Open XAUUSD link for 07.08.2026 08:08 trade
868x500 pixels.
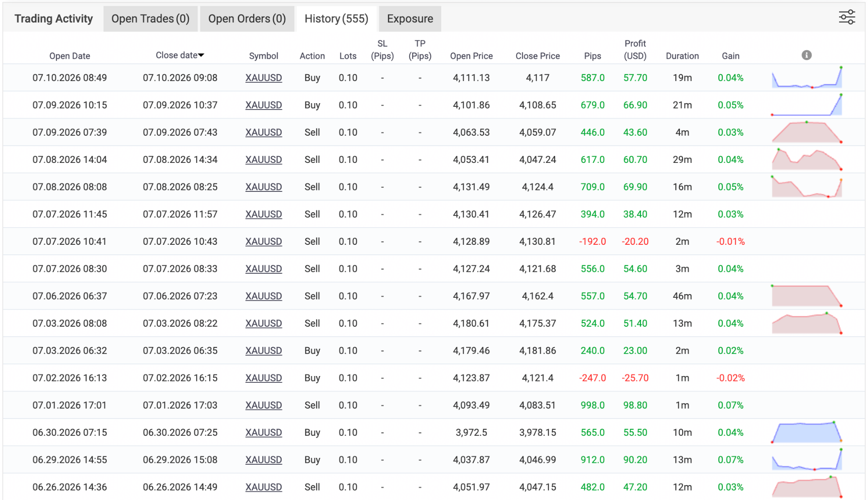tap(264, 187)
